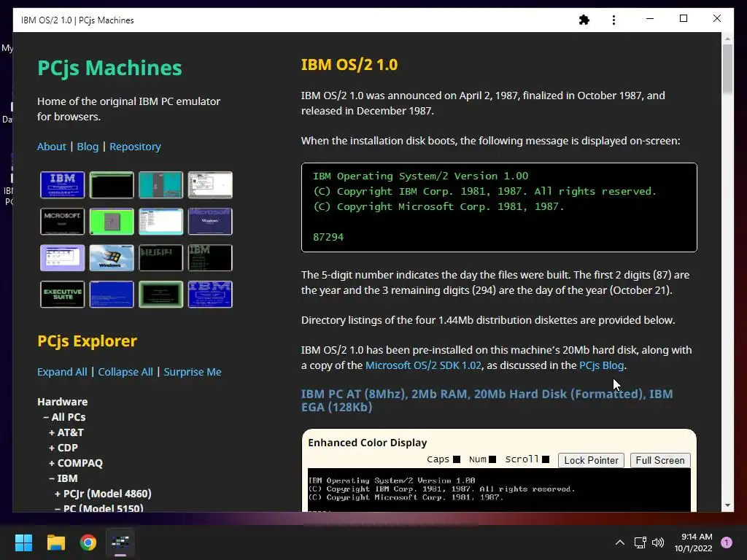Image resolution: width=747 pixels, height=560 pixels.
Task: Open the 9:14 AM clock and date
Action: point(693,542)
